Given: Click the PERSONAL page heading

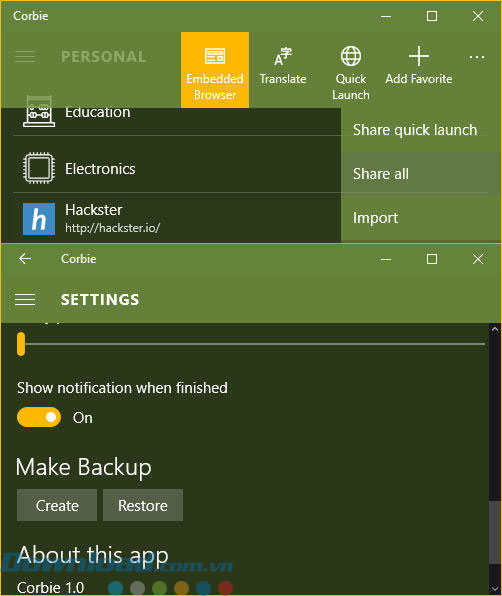Looking at the screenshot, I should click(x=103, y=57).
